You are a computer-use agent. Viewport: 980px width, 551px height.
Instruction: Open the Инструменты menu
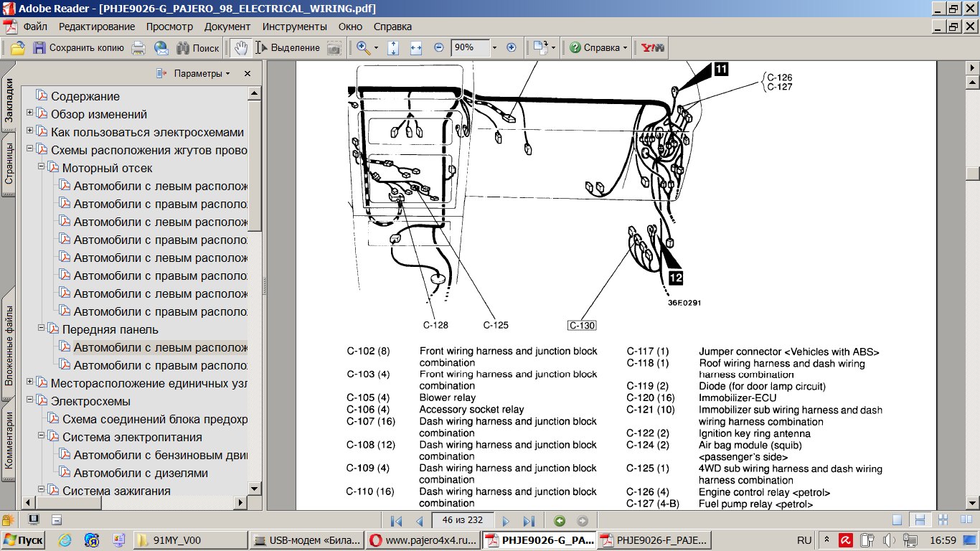tap(294, 27)
